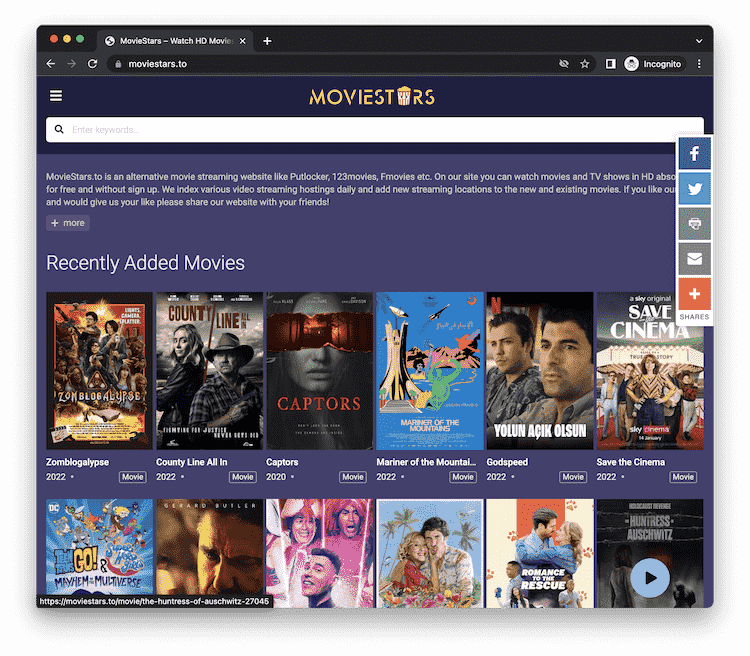The image size is (750, 656).
Task: Open Save the Cinema poster
Action: click(650, 371)
